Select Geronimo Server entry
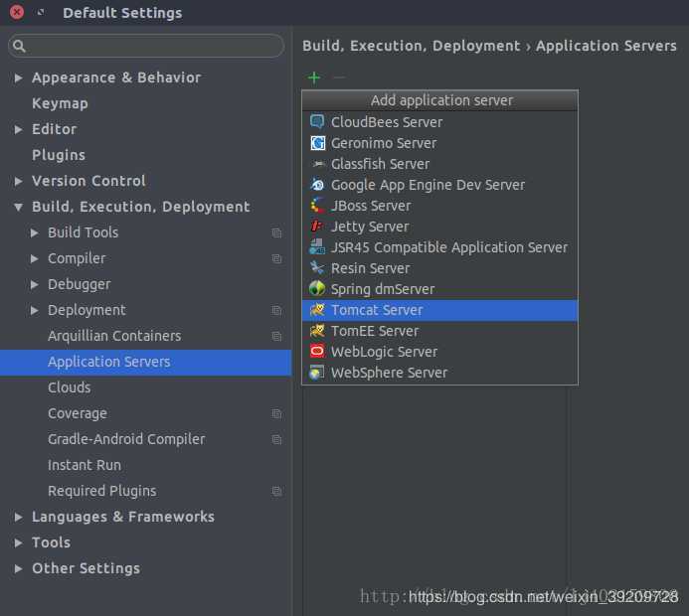689x616 pixels. (439, 143)
